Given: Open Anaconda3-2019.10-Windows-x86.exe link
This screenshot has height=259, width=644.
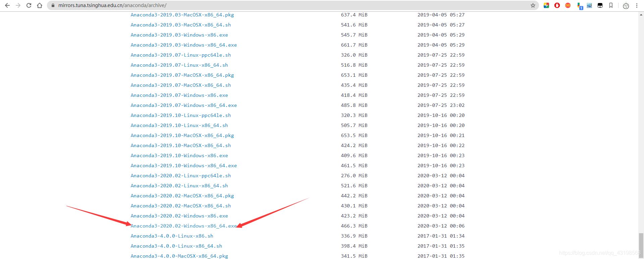Looking at the screenshot, I should coord(179,155).
